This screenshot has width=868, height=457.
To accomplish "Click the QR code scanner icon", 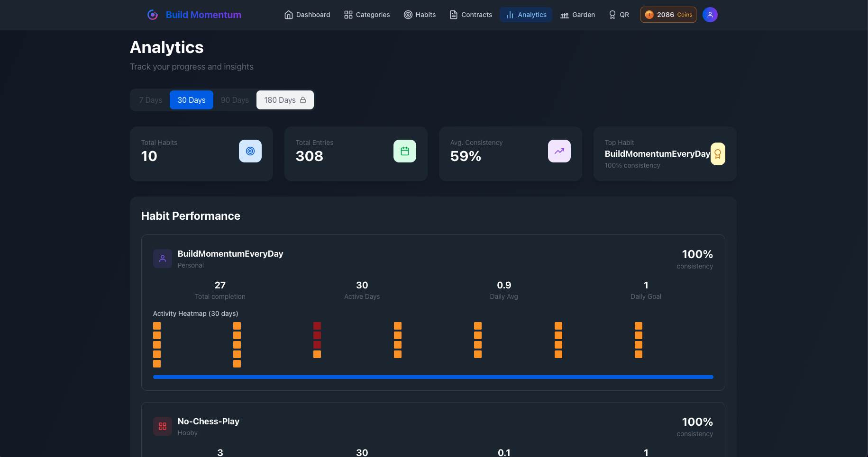I will click(612, 15).
